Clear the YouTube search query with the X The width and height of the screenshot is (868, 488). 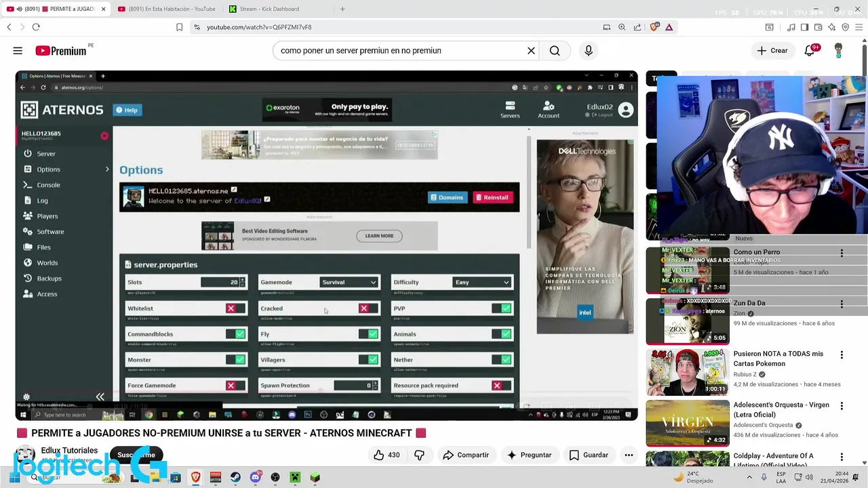pos(531,51)
